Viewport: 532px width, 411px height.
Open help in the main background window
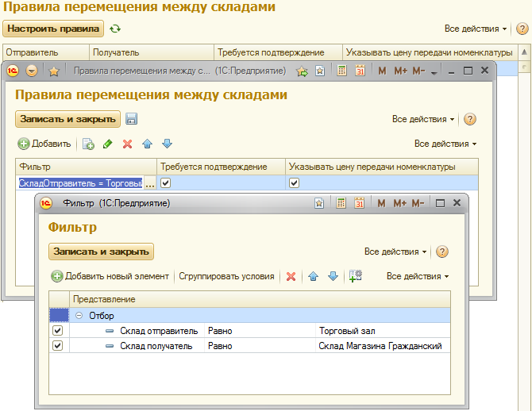(522, 29)
